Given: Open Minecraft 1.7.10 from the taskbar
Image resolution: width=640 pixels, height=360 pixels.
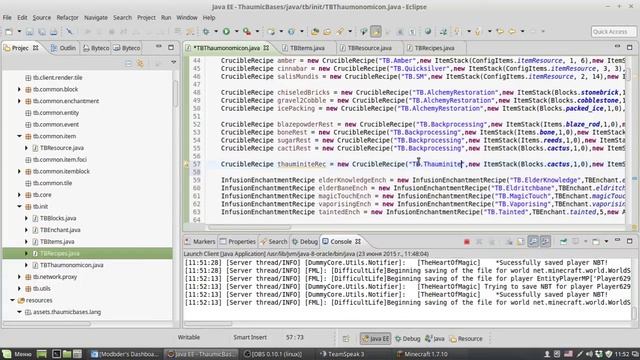Looking at the screenshot, I should click(422, 354).
